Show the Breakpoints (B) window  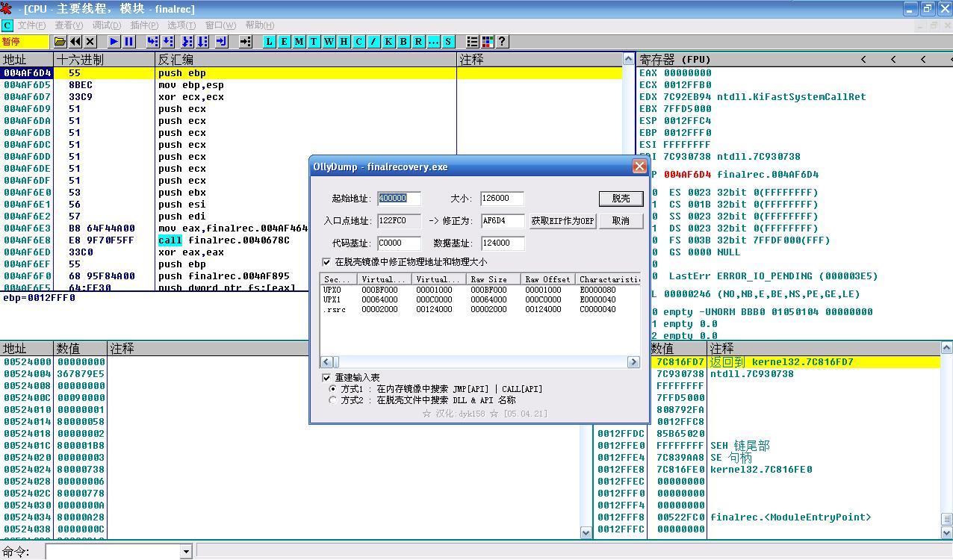click(403, 42)
